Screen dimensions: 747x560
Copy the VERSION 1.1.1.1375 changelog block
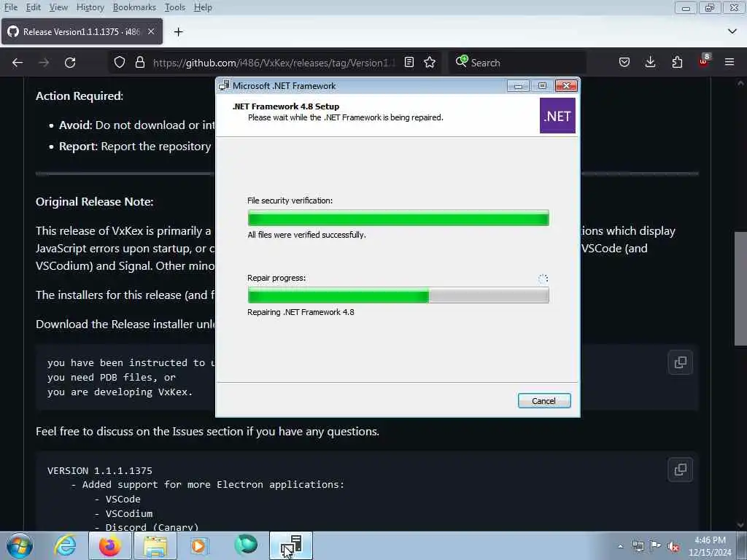point(681,470)
